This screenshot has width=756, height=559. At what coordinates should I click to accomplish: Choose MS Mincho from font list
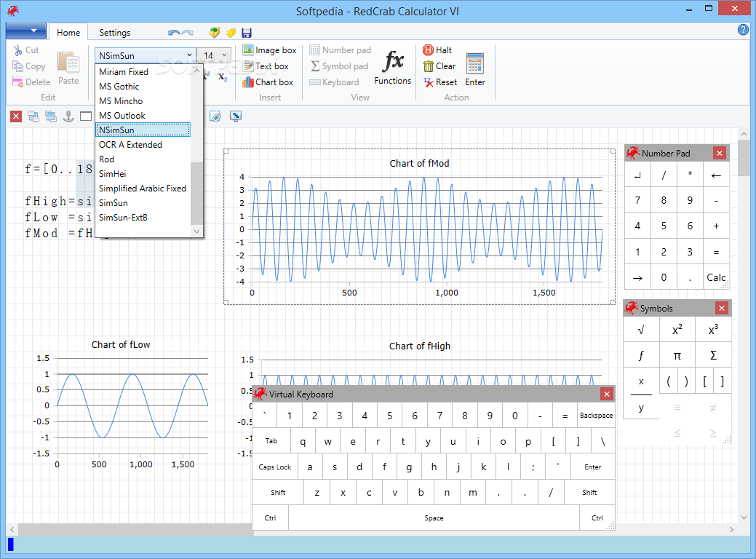pyautogui.click(x=143, y=100)
